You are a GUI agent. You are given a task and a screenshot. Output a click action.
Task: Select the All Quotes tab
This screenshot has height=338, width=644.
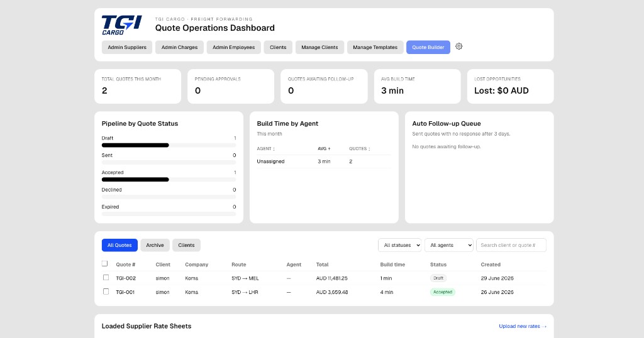pos(119,245)
